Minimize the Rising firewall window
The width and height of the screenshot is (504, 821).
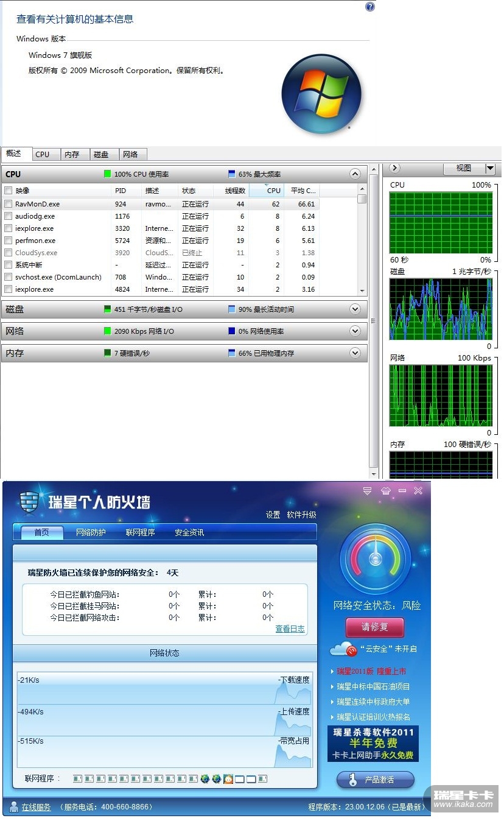402,490
